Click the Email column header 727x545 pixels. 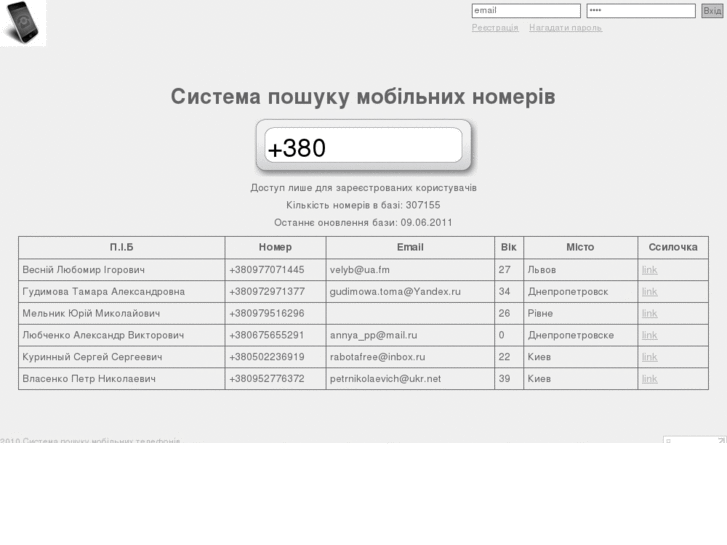pyautogui.click(x=410, y=247)
